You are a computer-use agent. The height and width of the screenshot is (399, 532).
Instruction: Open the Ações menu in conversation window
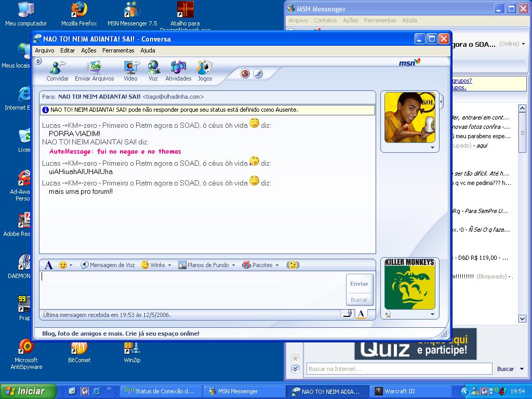(88, 50)
